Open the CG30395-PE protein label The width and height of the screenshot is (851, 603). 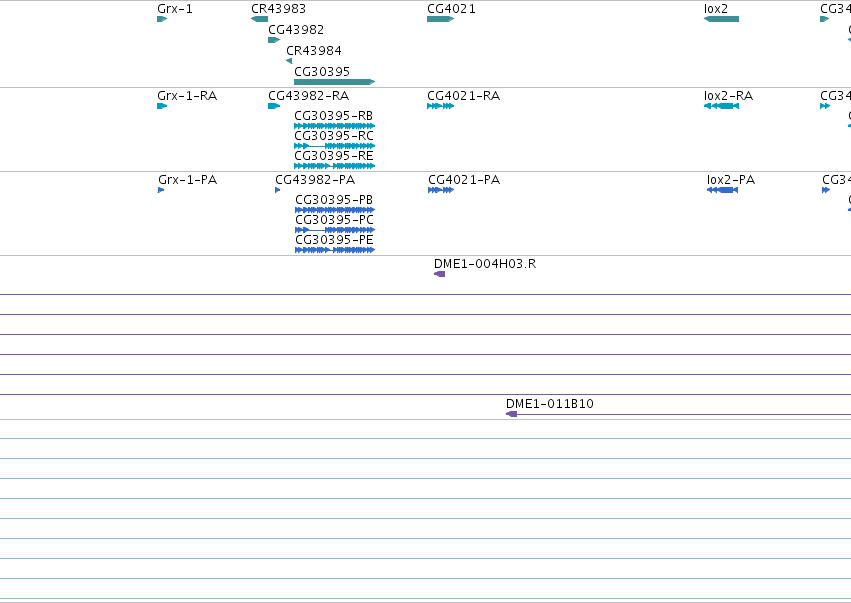334,240
